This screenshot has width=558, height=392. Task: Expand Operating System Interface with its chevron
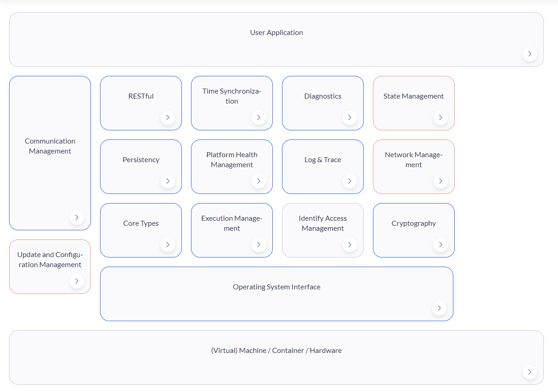(x=439, y=308)
